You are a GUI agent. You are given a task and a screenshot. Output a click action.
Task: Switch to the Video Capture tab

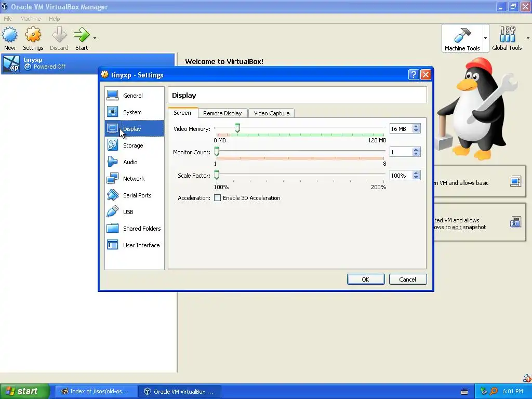click(272, 113)
